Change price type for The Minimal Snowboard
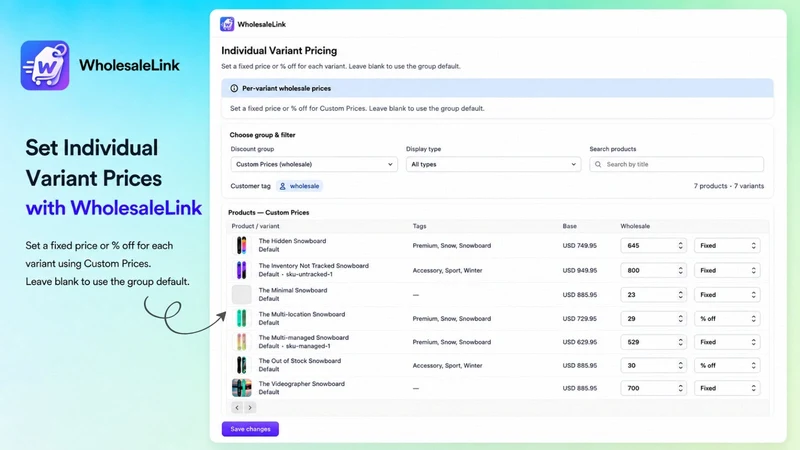Viewport: 800px width, 450px height. click(727, 295)
